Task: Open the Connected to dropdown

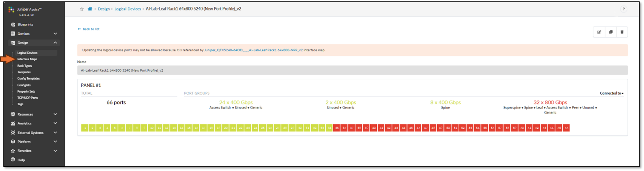Action: (611, 93)
